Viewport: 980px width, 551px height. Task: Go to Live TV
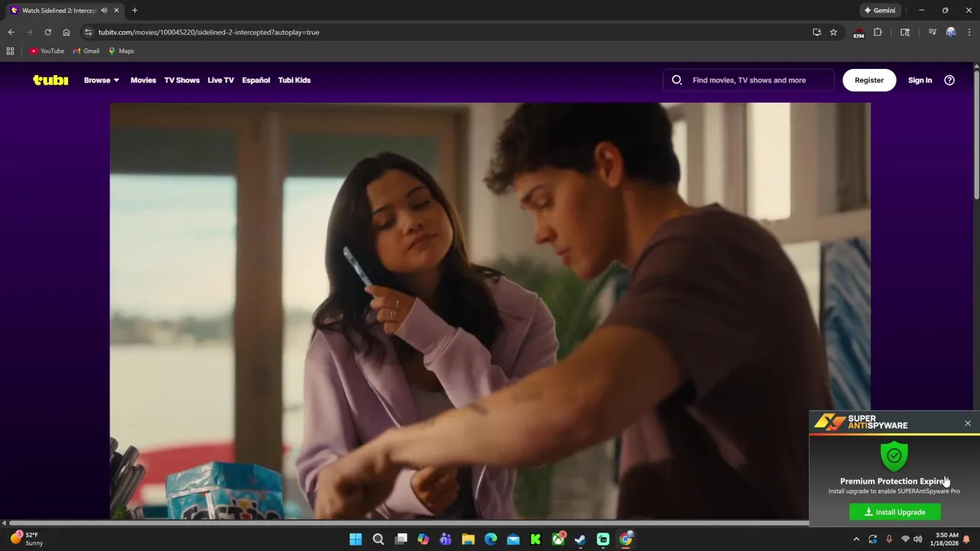pos(220,80)
